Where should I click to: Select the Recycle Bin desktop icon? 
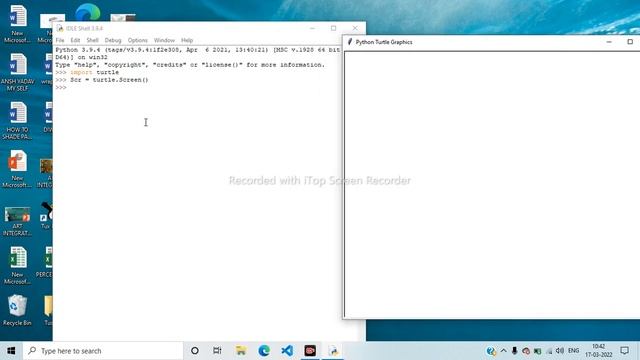click(17, 310)
